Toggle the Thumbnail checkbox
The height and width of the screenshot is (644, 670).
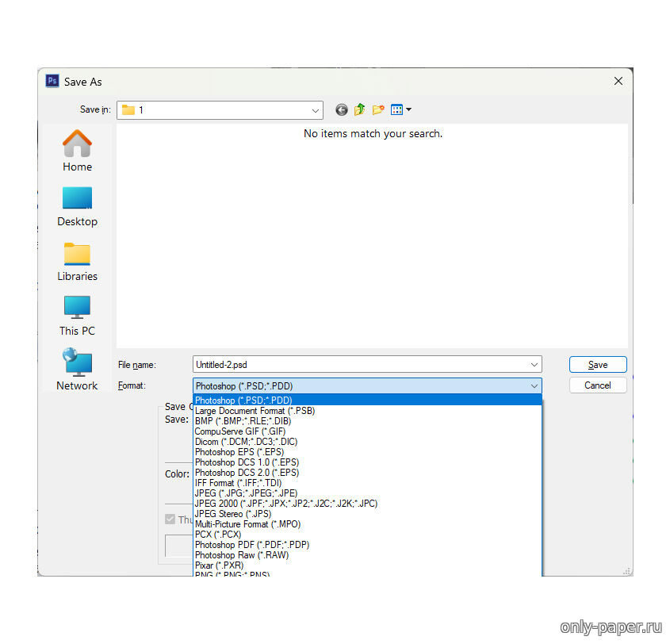(170, 519)
